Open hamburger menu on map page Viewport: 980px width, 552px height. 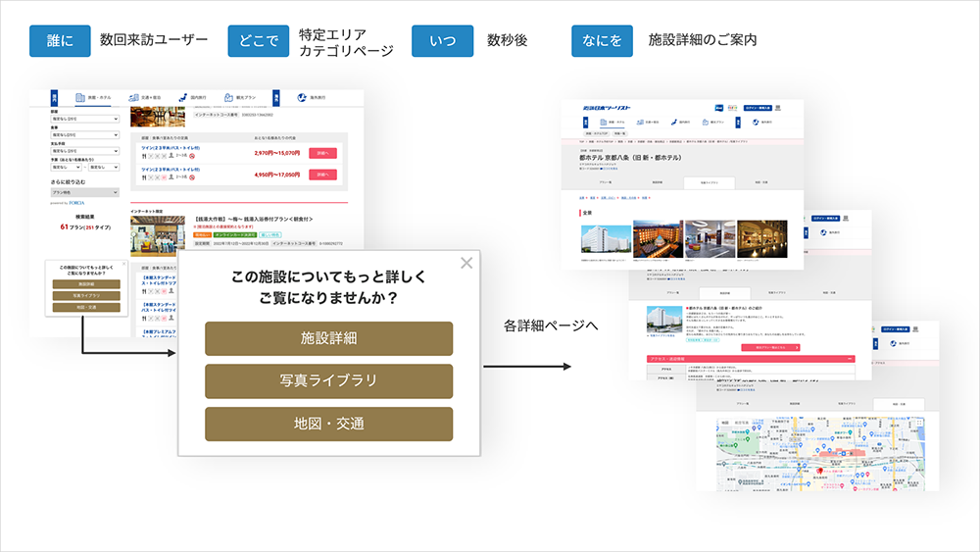point(915,328)
